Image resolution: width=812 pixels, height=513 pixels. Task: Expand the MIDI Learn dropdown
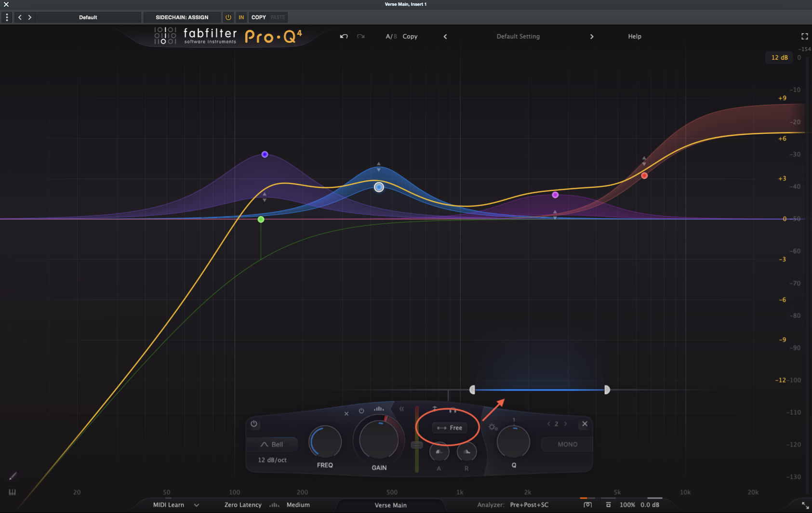[197, 505]
